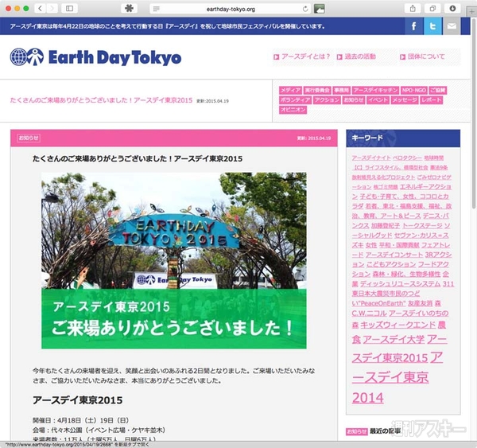Image resolution: width=477 pixels, height=448 pixels.
Task: Open the Facebook icon in header
Action: (413, 26)
